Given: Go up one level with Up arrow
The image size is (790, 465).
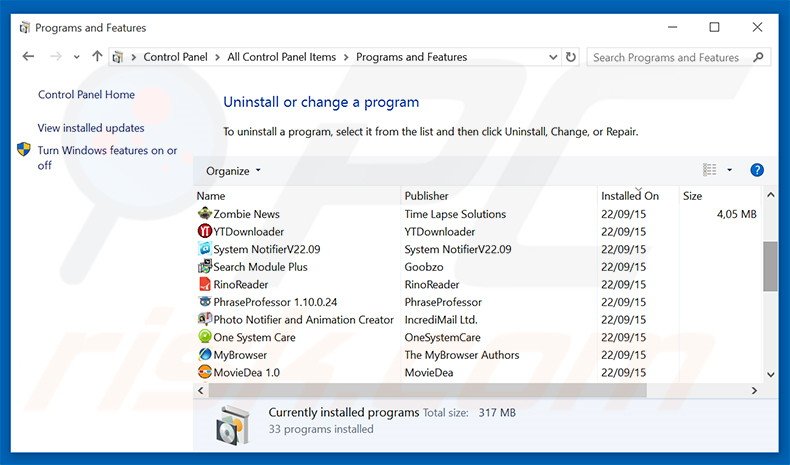Looking at the screenshot, I should [x=97, y=57].
